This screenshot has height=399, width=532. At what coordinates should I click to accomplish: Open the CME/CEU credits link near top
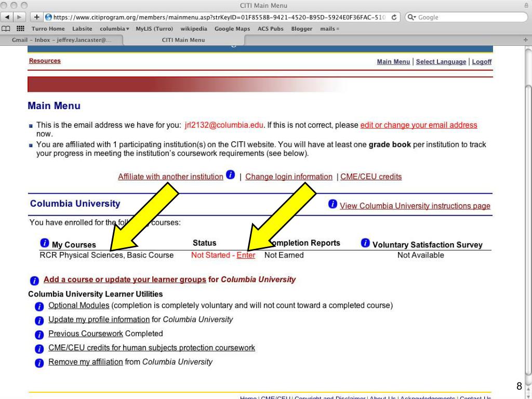pos(371,177)
